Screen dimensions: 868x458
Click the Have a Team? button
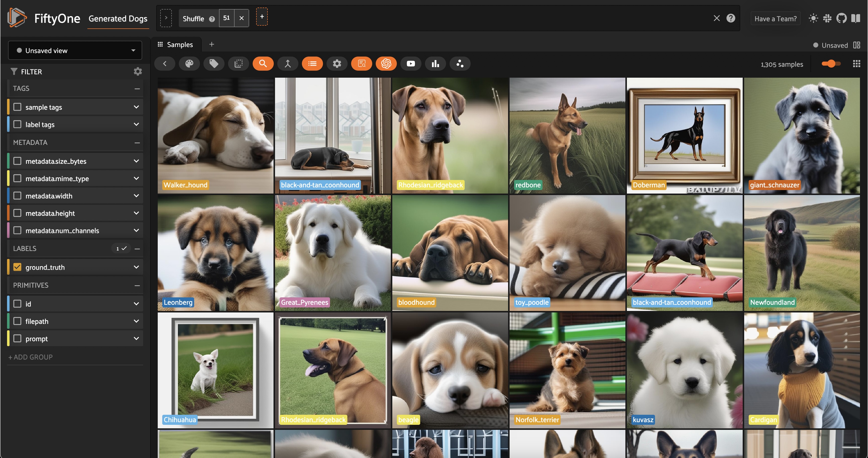775,19
